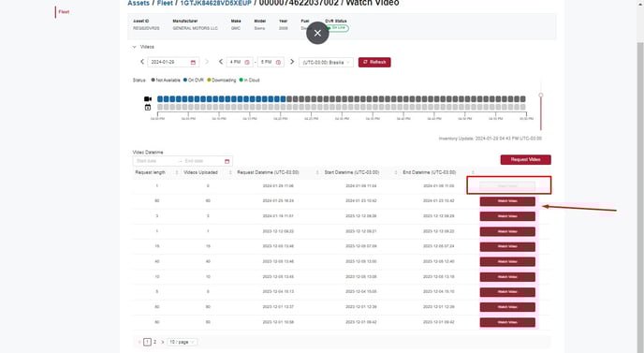Click the calendar event icon beside the timeline

pos(148,108)
